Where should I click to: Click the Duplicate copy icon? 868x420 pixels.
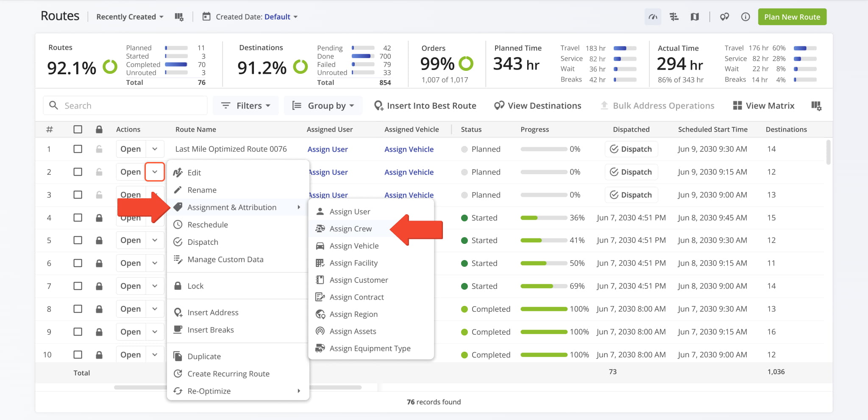[x=178, y=356]
